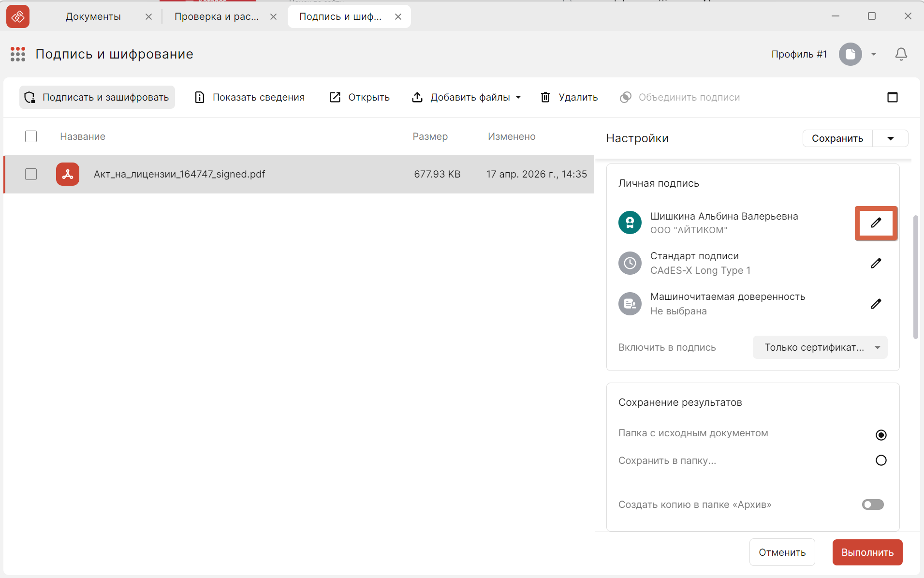Edit the signature standard CAdES-X setting
This screenshot has height=578, width=924.
876,263
